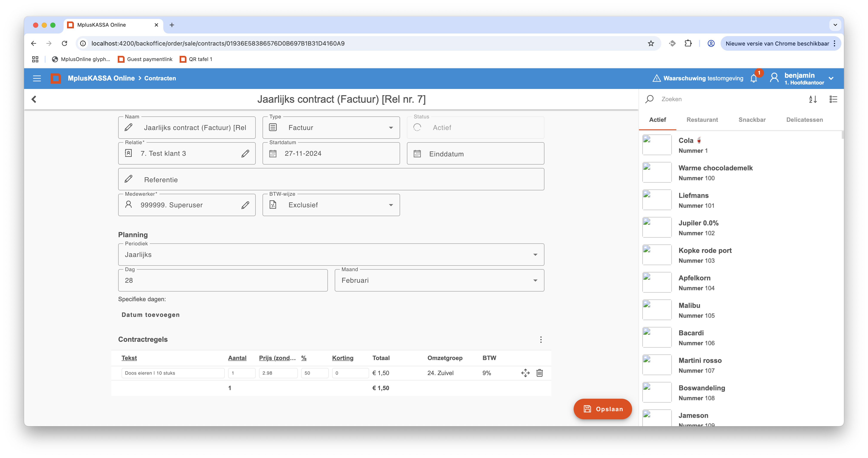Screen dimensions: 868x458
Task: Click the Opslaan save button
Action: 603,409
